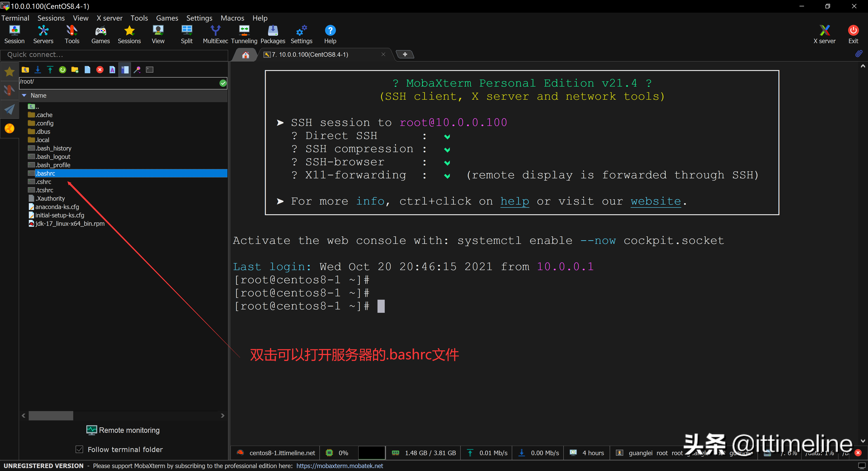The width and height of the screenshot is (868, 471).
Task: Open the View menu in menu bar
Action: click(80, 18)
